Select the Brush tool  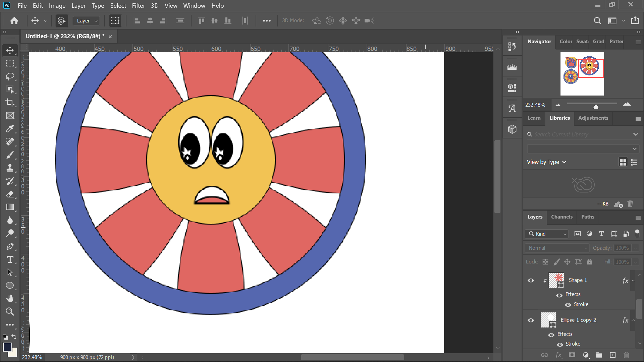(10, 155)
